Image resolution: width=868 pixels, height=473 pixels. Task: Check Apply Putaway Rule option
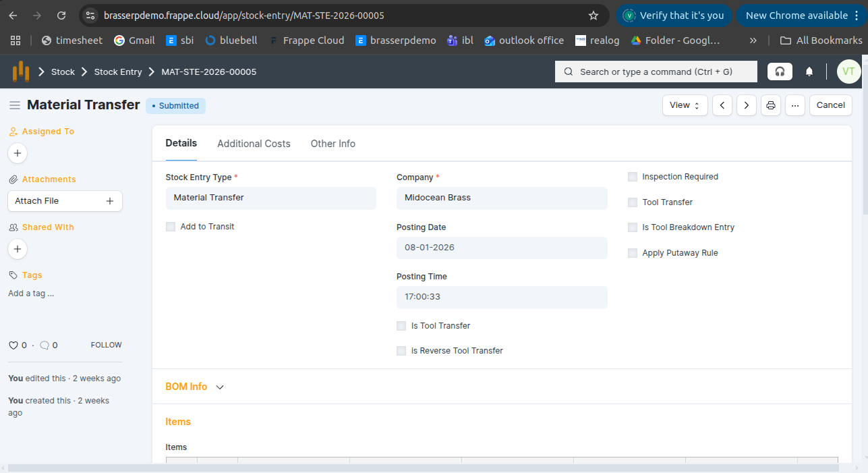[x=633, y=253]
